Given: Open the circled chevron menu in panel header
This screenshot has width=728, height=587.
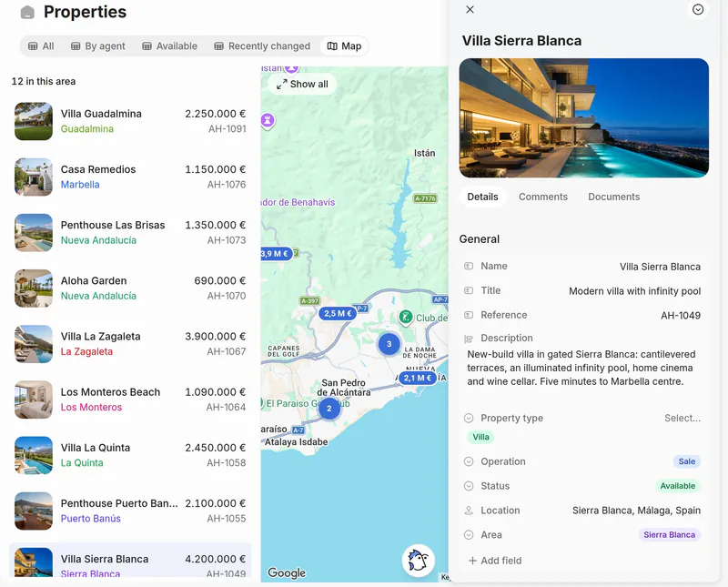Looking at the screenshot, I should click(697, 9).
